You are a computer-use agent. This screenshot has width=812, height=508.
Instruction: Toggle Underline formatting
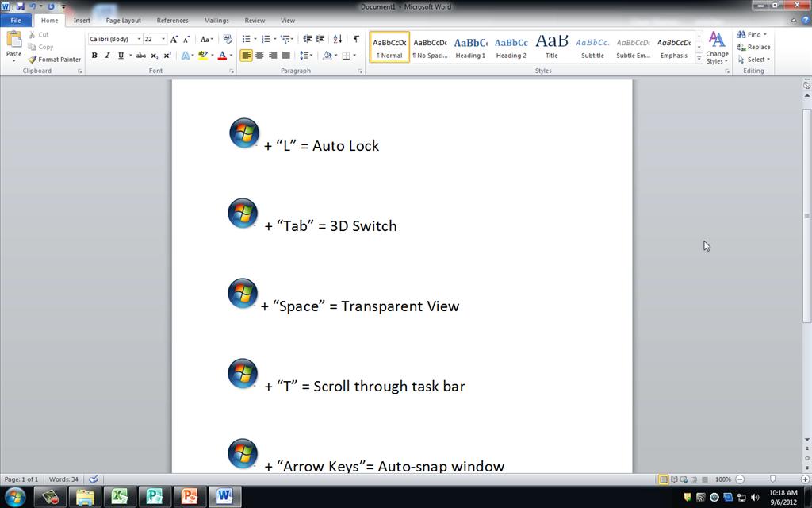(121, 56)
